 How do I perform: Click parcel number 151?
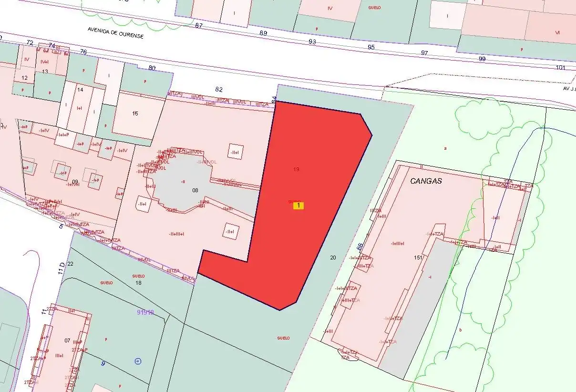coord(419,258)
